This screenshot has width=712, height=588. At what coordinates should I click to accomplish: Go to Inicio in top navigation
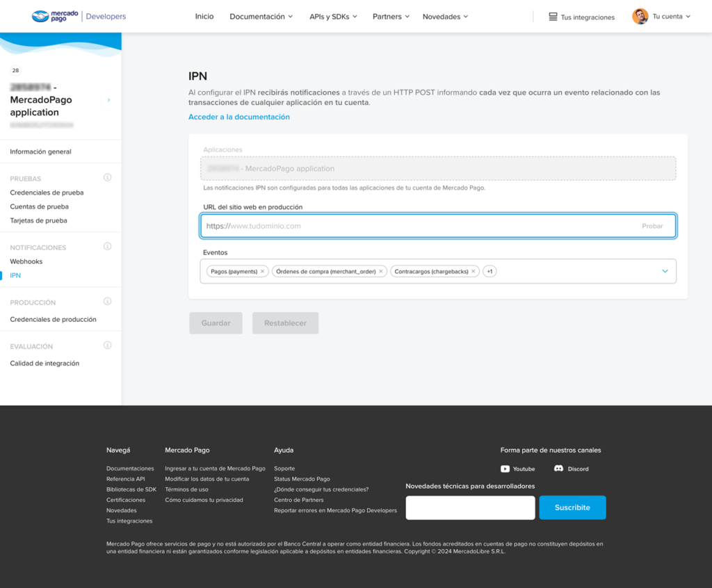[x=204, y=17]
